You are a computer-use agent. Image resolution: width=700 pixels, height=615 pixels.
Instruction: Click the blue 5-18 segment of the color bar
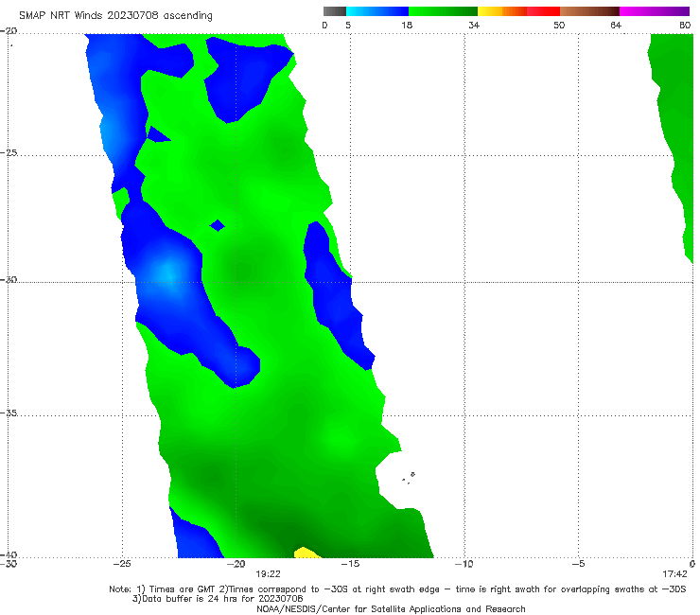(x=377, y=11)
